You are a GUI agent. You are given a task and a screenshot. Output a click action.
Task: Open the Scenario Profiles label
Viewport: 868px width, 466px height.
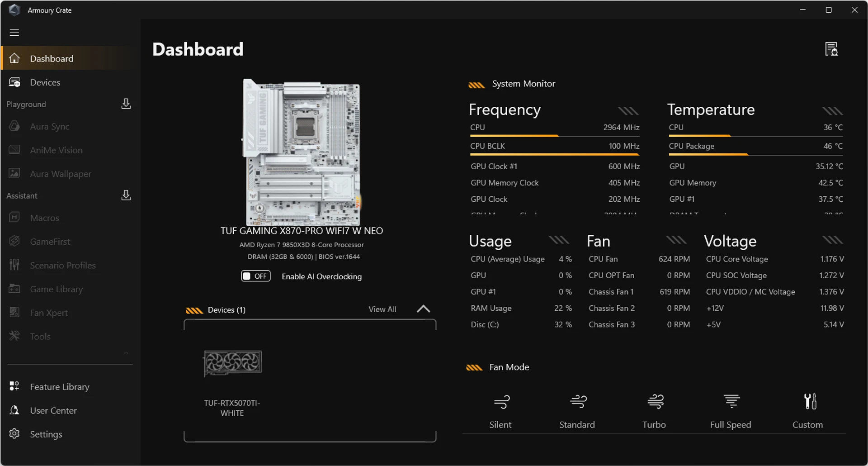[x=63, y=266]
